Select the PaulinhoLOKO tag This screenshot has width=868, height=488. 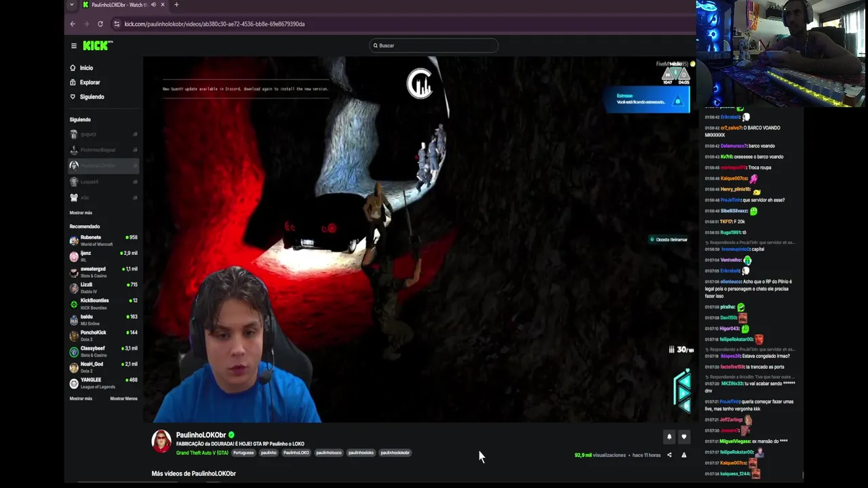pyautogui.click(x=296, y=453)
